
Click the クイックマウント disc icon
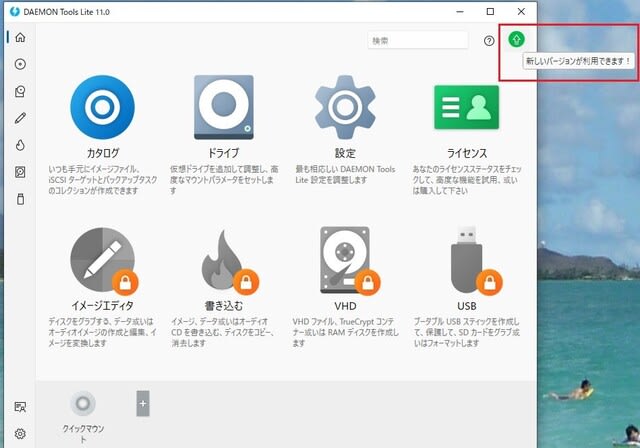(x=83, y=404)
